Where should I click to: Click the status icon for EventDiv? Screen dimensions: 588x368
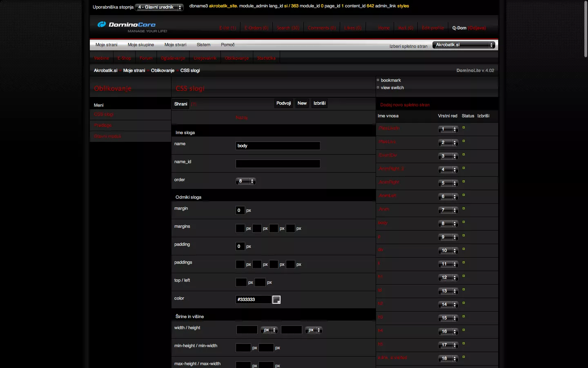[x=463, y=155]
